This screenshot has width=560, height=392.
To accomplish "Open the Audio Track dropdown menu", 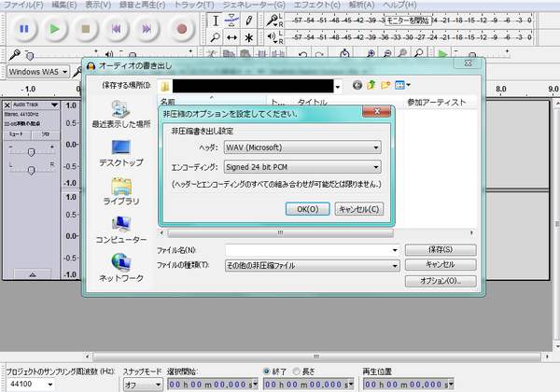I will coord(54,105).
